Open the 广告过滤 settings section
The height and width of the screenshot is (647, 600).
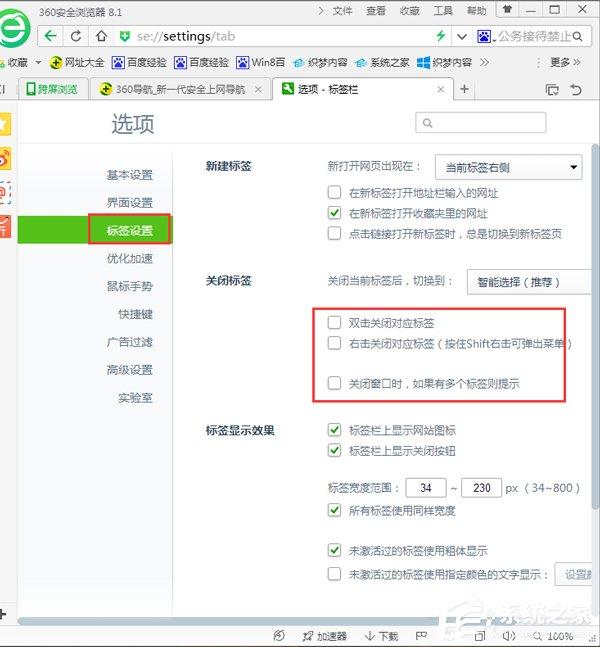pyautogui.click(x=129, y=342)
